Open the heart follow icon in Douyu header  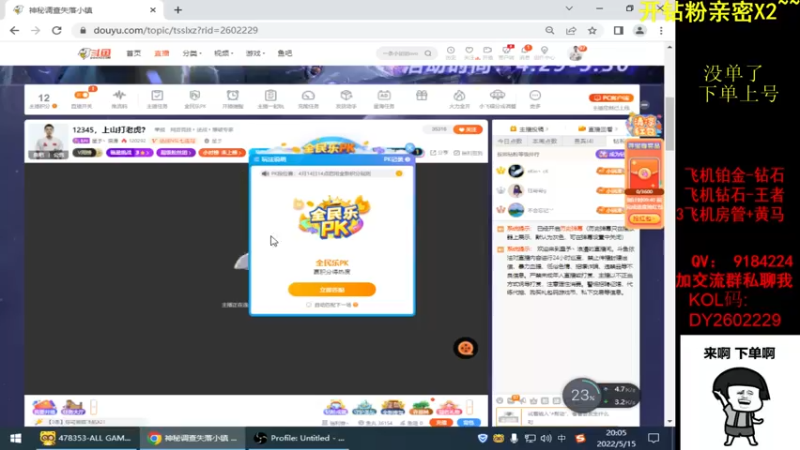point(469,51)
